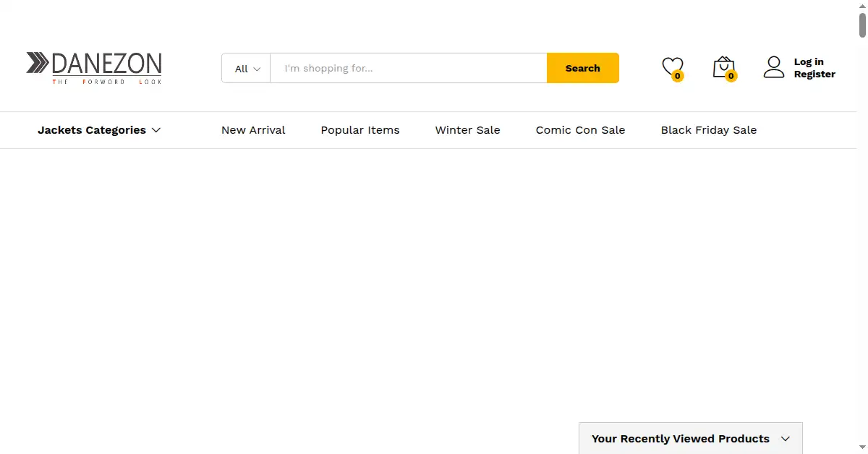
Task: Click the yellow Search button
Action: point(583,68)
